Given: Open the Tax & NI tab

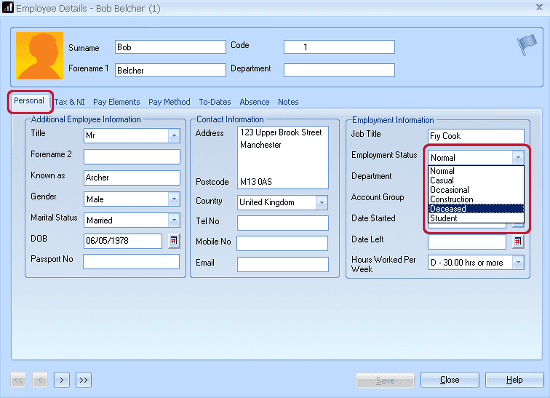Looking at the screenshot, I should point(70,102).
